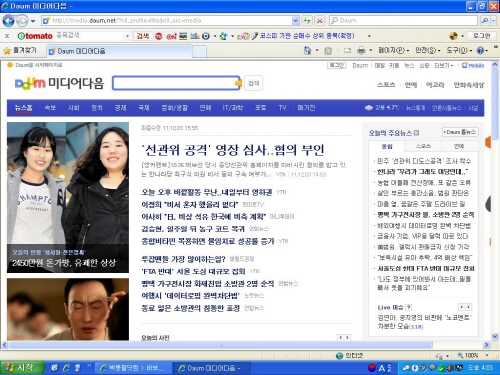Click the 검색 button beside Daum search field
500x375 pixels.
point(254,83)
